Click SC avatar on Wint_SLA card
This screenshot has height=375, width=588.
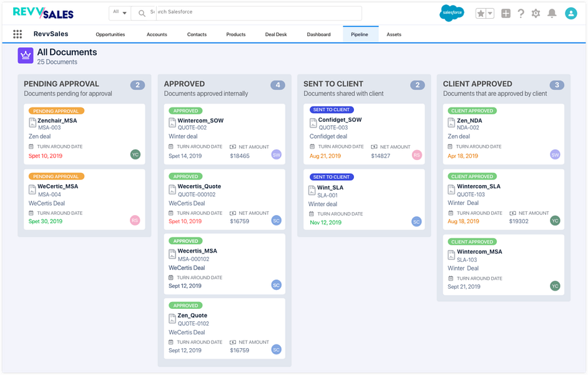[x=416, y=221]
